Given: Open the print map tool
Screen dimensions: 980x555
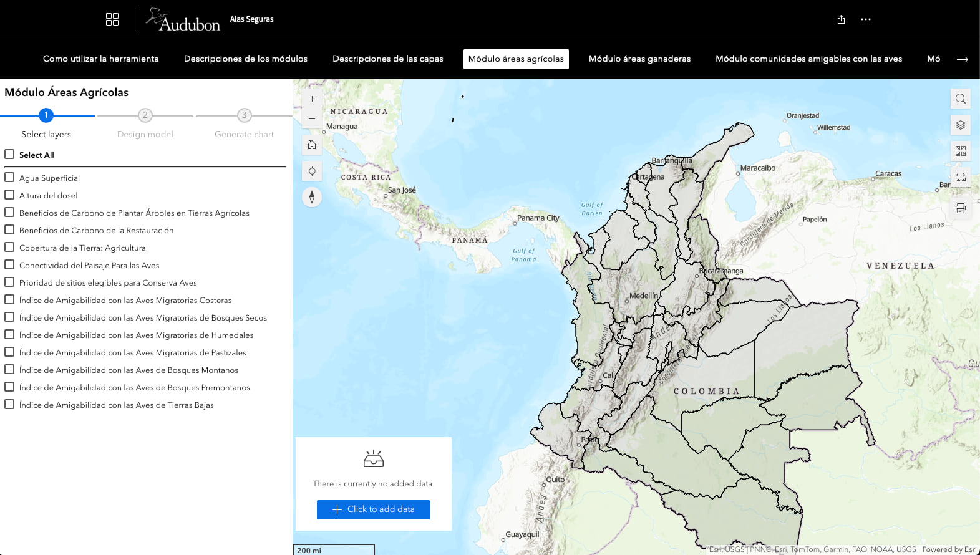Looking at the screenshot, I should [961, 208].
